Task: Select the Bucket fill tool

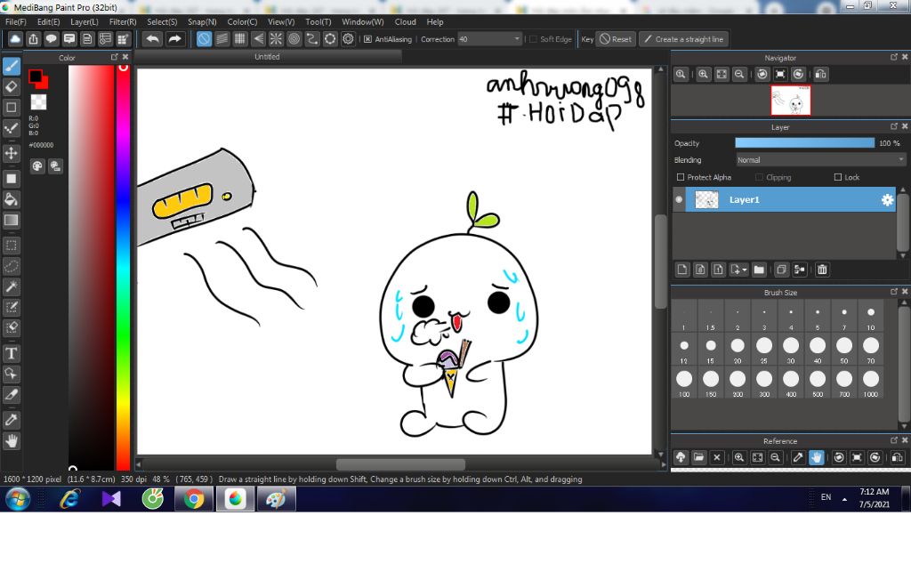Action: tap(11, 199)
